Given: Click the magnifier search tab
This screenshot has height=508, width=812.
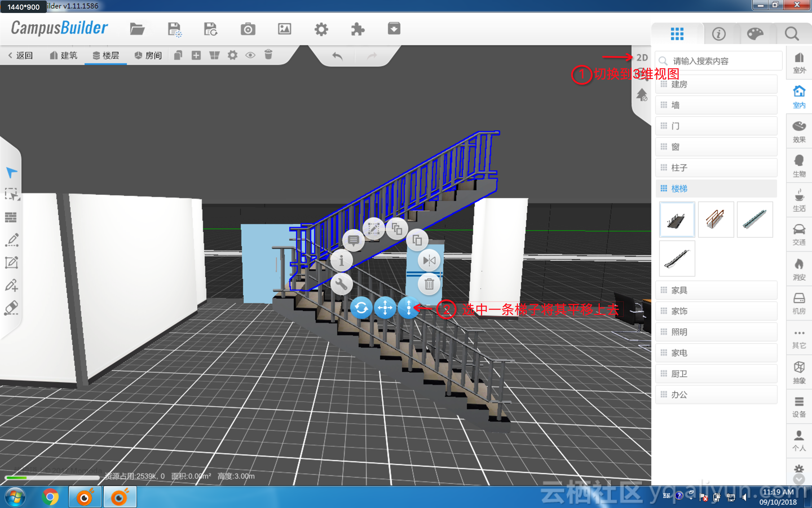Looking at the screenshot, I should click(791, 34).
